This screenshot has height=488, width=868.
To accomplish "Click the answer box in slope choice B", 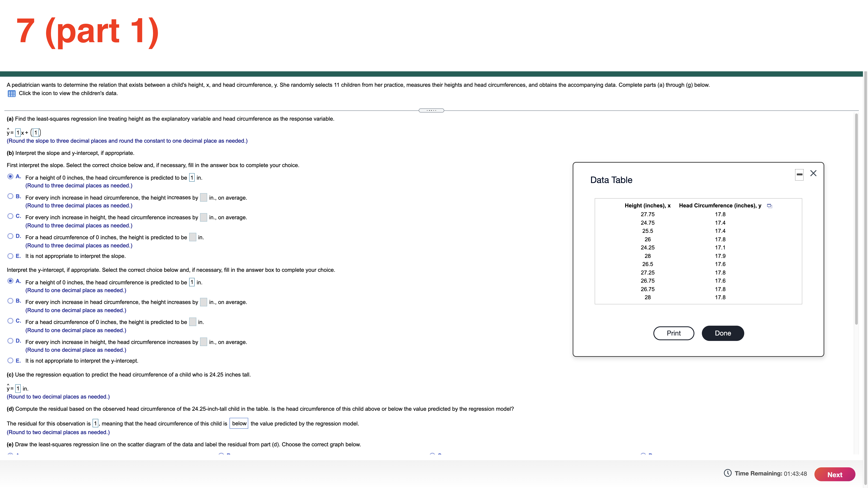I will 203,198.
